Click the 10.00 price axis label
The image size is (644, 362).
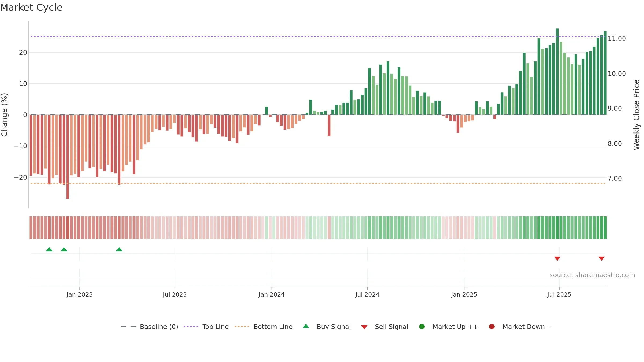pyautogui.click(x=617, y=74)
